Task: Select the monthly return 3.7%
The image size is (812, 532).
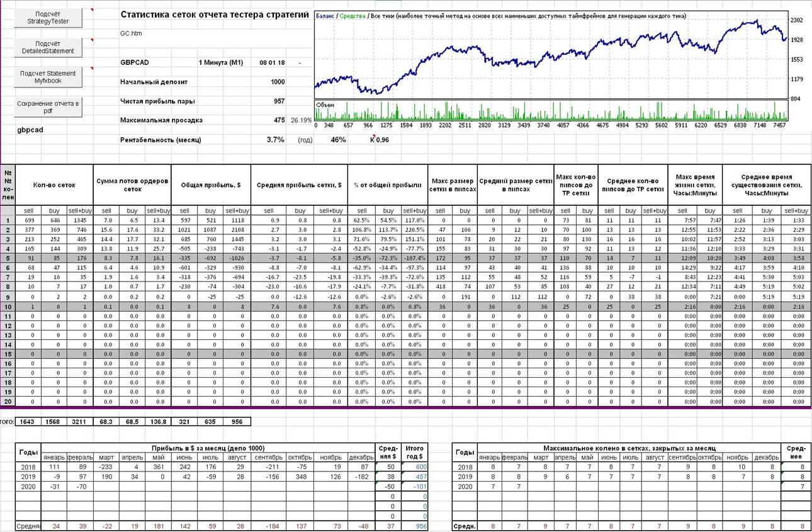Action: (x=275, y=139)
